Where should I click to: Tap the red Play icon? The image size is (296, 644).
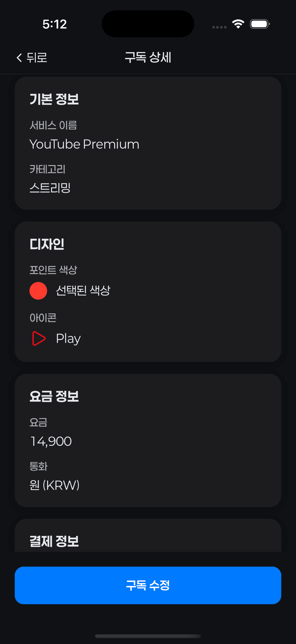39,338
